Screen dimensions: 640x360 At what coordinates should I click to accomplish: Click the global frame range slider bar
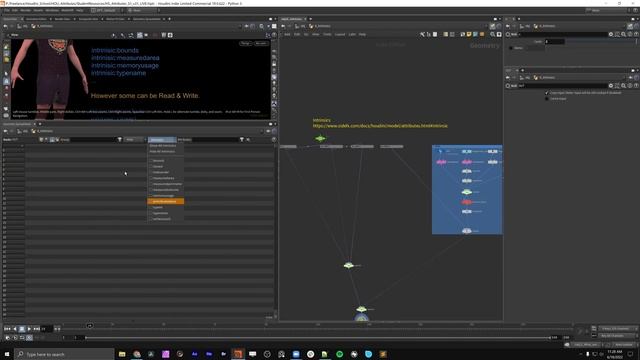click(318, 338)
